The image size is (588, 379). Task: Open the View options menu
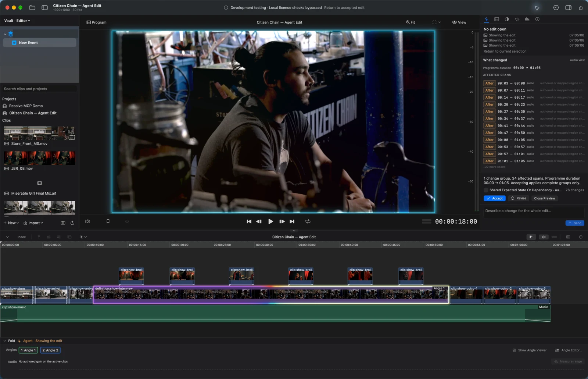pos(459,22)
